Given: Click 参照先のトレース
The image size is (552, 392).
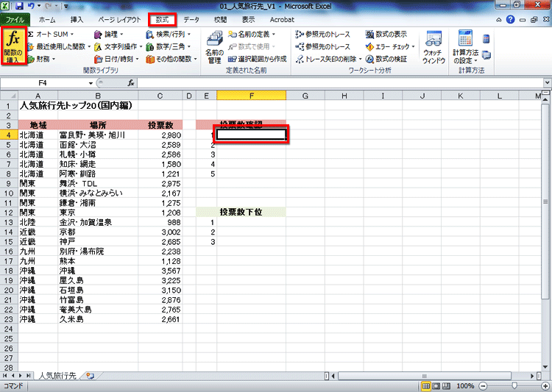Looking at the screenshot, I should coord(323,46).
